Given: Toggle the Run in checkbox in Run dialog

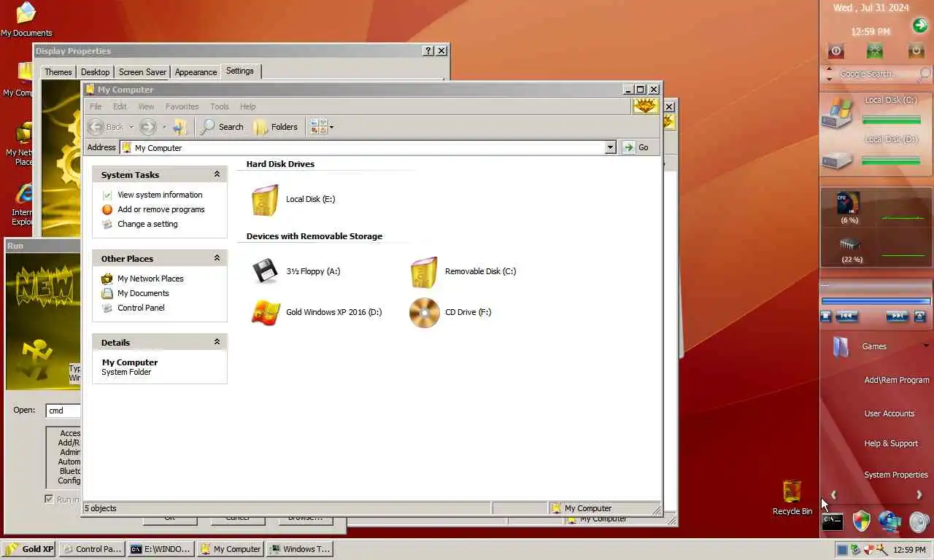Looking at the screenshot, I should click(49, 499).
